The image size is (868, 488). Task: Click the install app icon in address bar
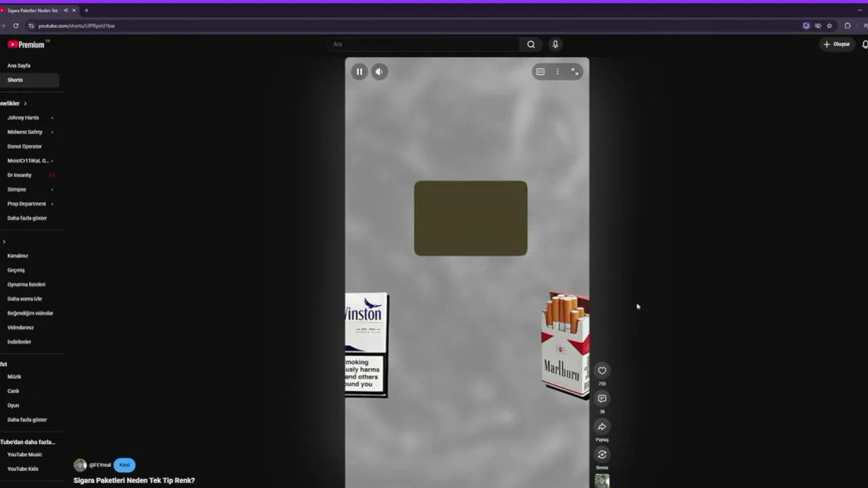pyautogui.click(x=806, y=26)
